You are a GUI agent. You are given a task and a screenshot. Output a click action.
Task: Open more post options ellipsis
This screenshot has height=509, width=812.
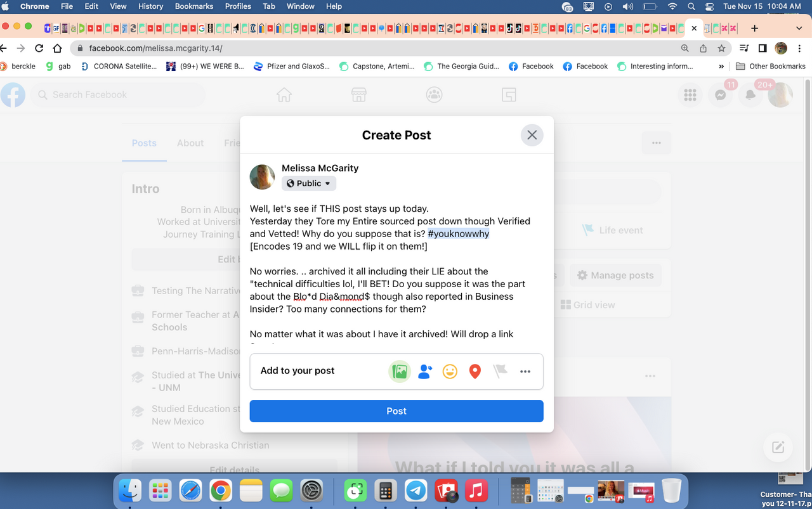525,371
